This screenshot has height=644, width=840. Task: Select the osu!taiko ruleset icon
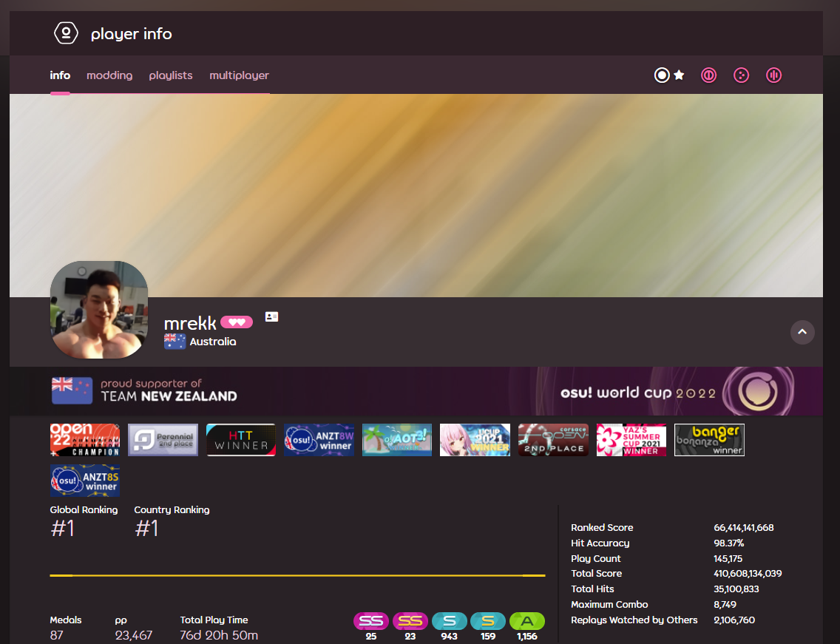tap(708, 75)
